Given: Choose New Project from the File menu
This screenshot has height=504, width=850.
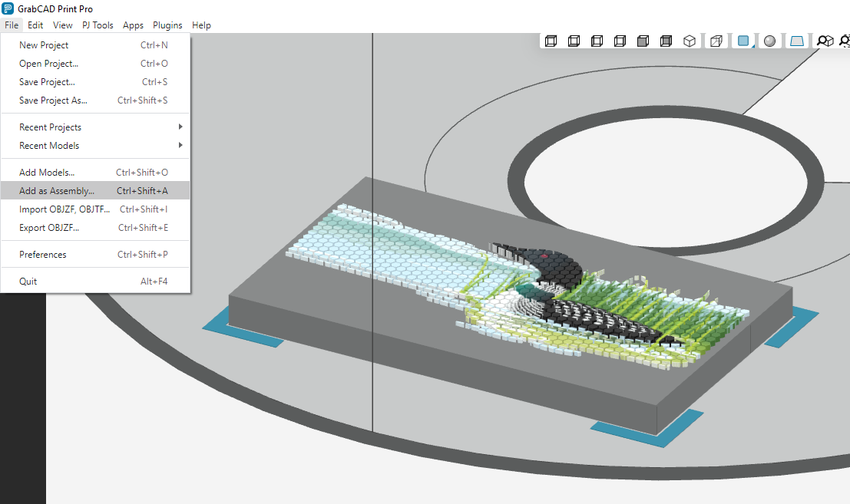Looking at the screenshot, I should pos(44,45).
